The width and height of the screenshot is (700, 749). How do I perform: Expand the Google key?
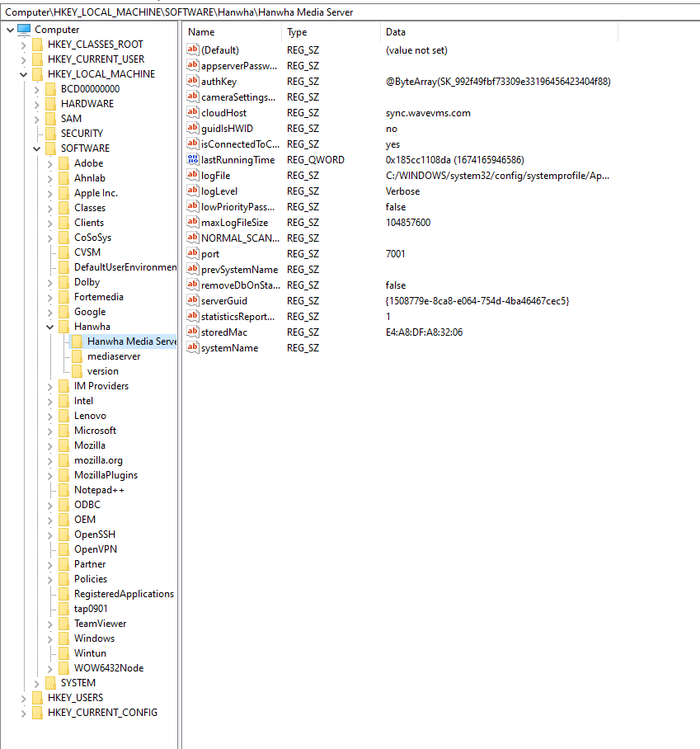pos(49,313)
